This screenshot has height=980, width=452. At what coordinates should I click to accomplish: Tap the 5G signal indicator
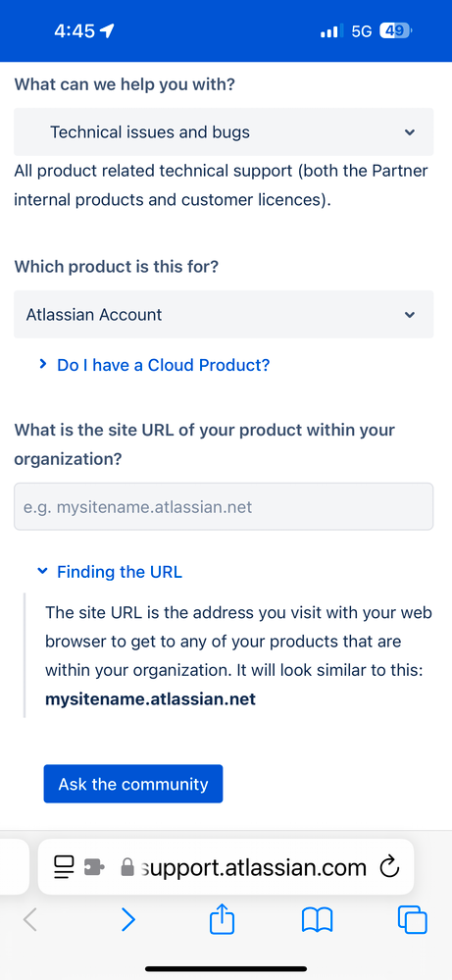tap(362, 31)
